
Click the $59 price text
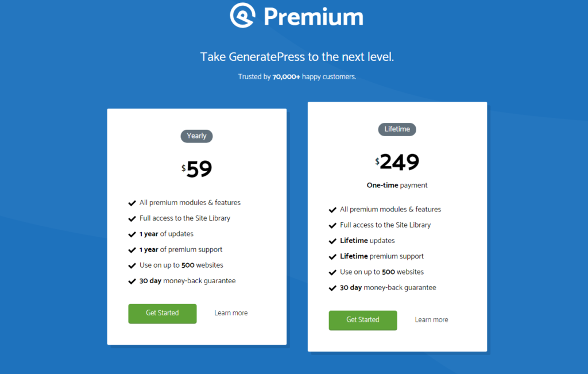(197, 168)
